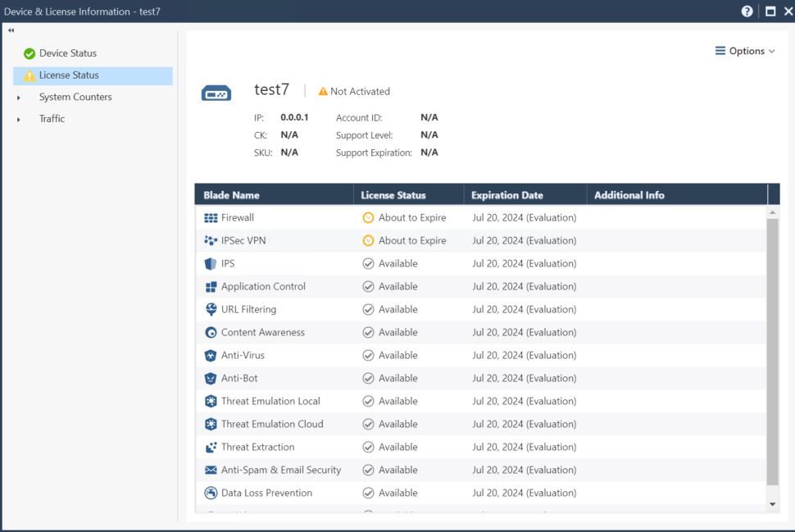The height and width of the screenshot is (532, 795).
Task: Select the IPS shield icon
Action: 211,263
